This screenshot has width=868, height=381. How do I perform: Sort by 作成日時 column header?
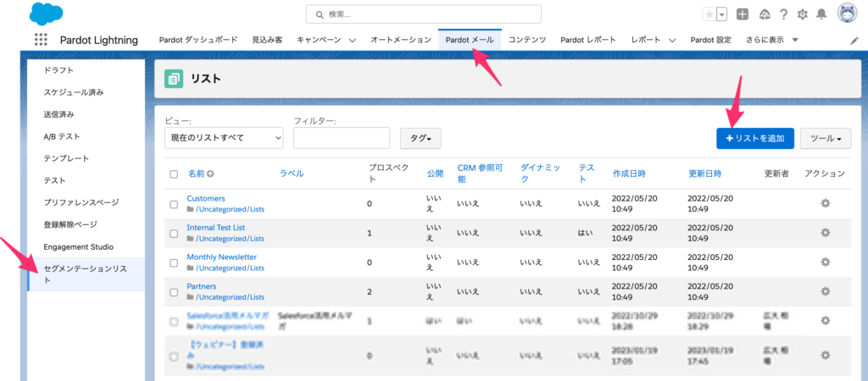click(629, 174)
